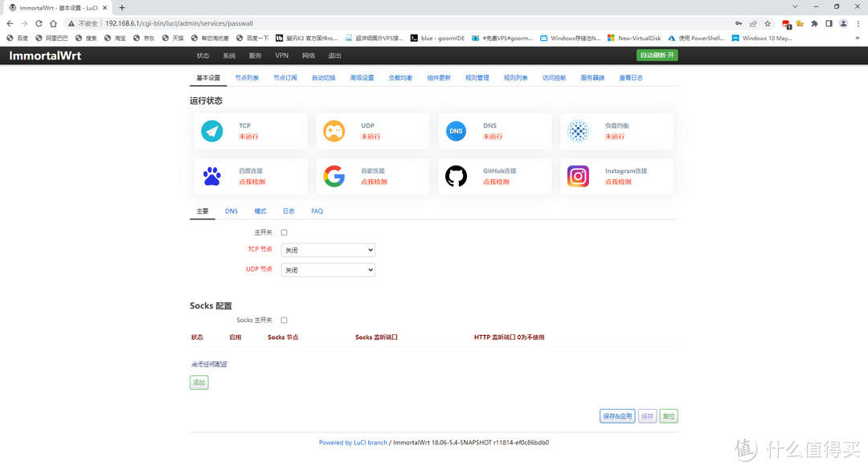This screenshot has width=868, height=470.
Task: Click the 添加 button under Socks config
Action: click(199, 383)
